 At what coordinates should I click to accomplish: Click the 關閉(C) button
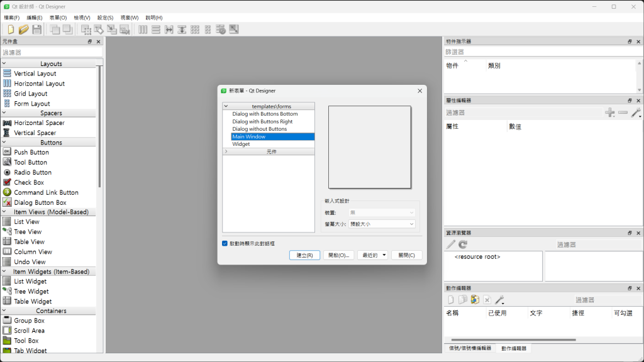tap(407, 255)
